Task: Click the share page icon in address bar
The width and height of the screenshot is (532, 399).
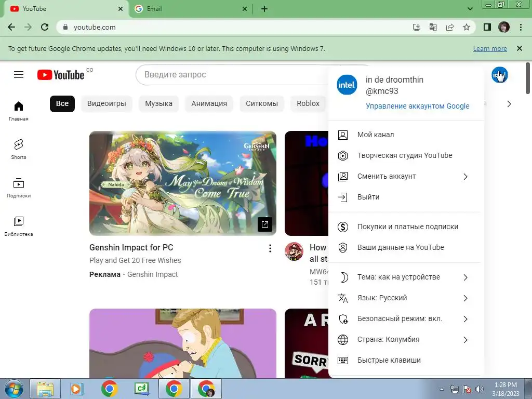Action: (x=450, y=27)
